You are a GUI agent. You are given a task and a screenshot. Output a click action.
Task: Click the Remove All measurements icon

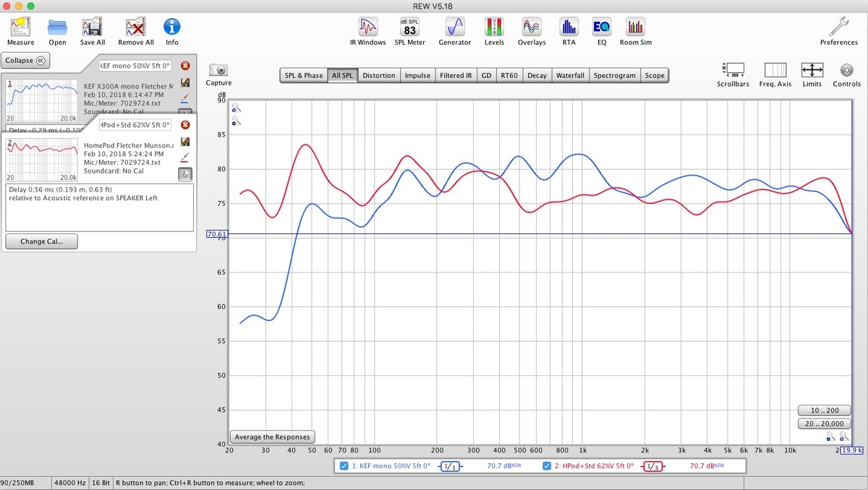(x=135, y=27)
